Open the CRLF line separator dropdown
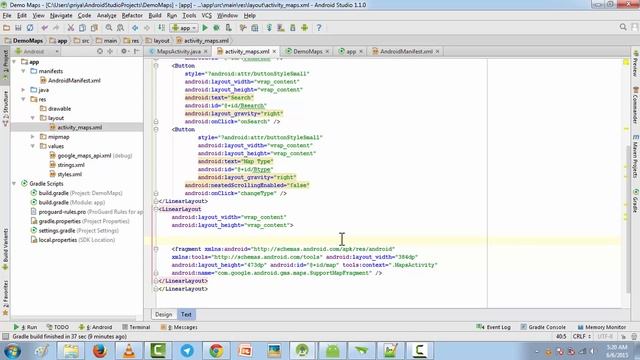640x360 pixels. [582, 336]
